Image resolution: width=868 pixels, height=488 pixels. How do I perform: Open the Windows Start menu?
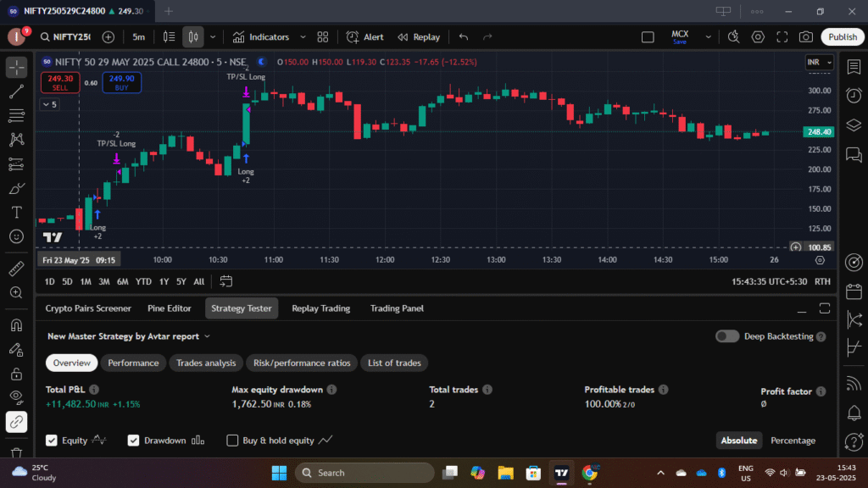(x=280, y=473)
